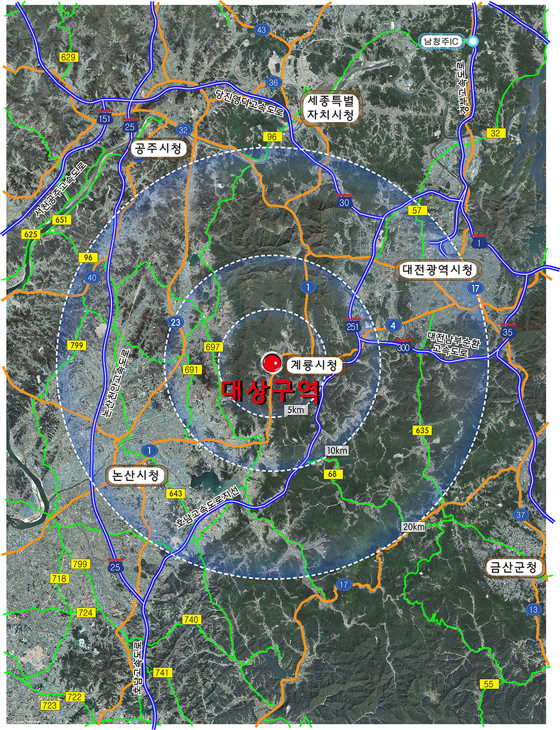
Task: Click the 대전광역시청 label
Action: pos(437,270)
